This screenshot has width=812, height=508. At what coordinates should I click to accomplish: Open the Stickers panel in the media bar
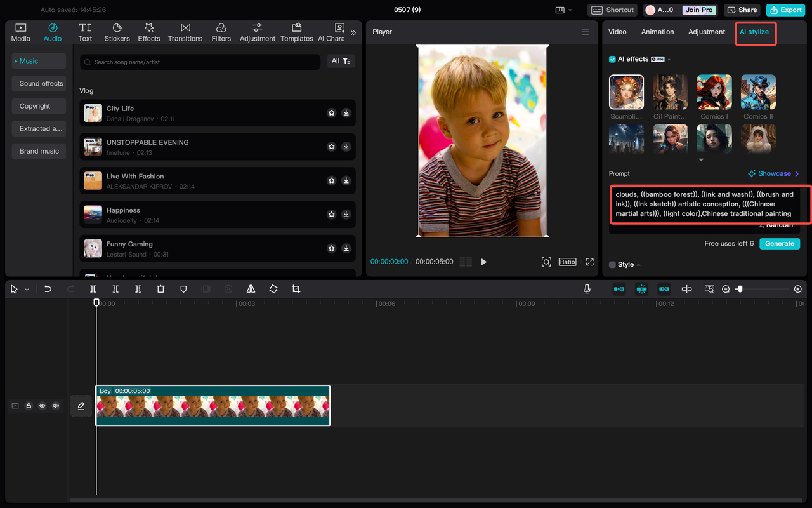click(x=117, y=32)
